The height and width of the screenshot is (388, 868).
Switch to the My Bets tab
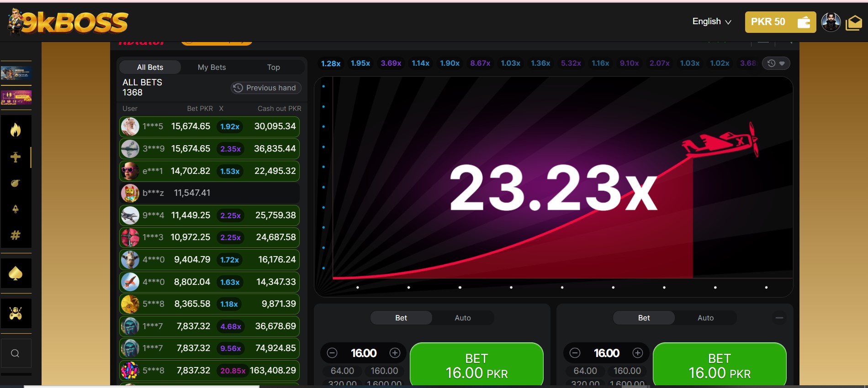pyautogui.click(x=212, y=67)
